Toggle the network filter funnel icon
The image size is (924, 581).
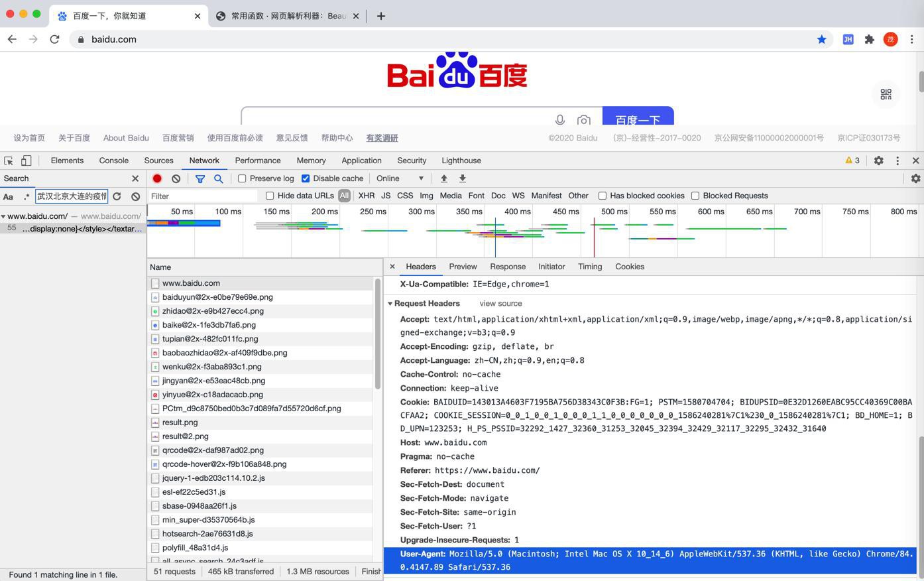pyautogui.click(x=200, y=178)
